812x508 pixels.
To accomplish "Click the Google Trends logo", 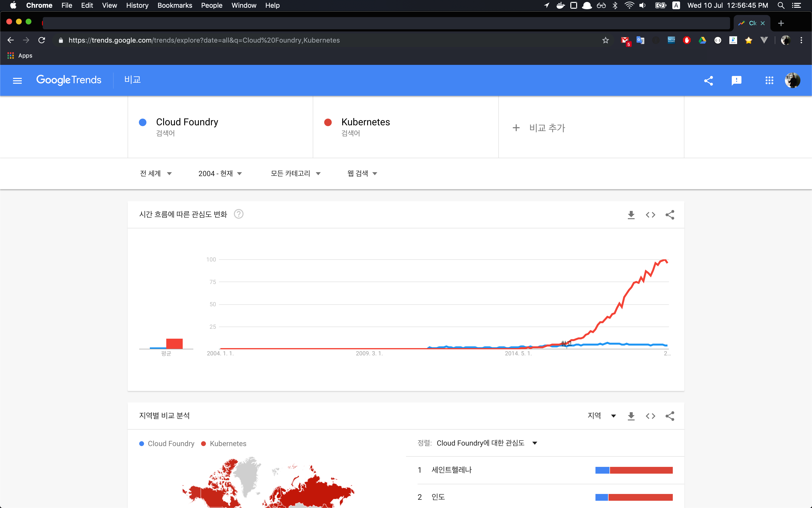I will pos(69,80).
